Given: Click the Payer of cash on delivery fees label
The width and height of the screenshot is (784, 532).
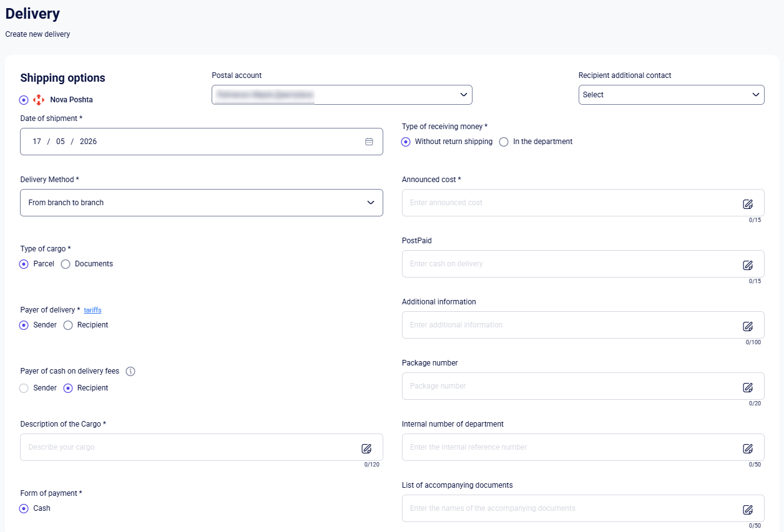Looking at the screenshot, I should click(69, 371).
